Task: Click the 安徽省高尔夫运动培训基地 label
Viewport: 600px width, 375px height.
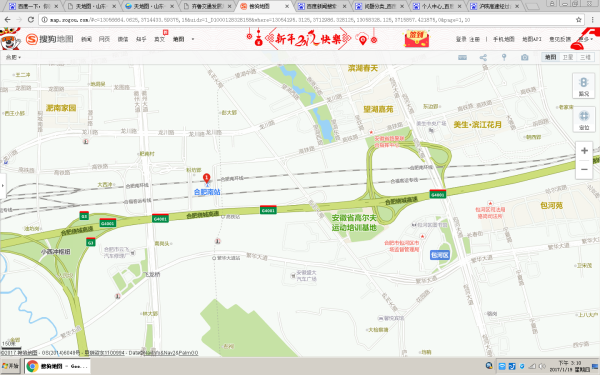Action: click(x=354, y=223)
